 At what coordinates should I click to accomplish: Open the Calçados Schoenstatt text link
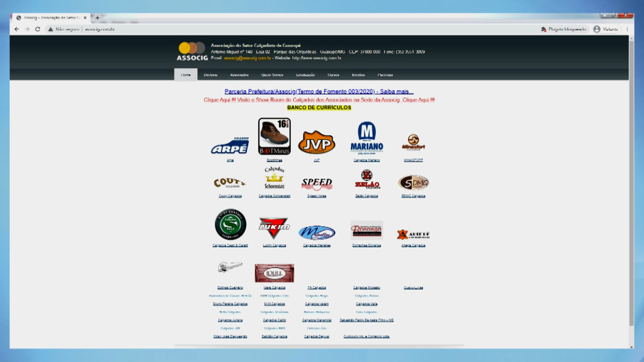click(x=274, y=196)
